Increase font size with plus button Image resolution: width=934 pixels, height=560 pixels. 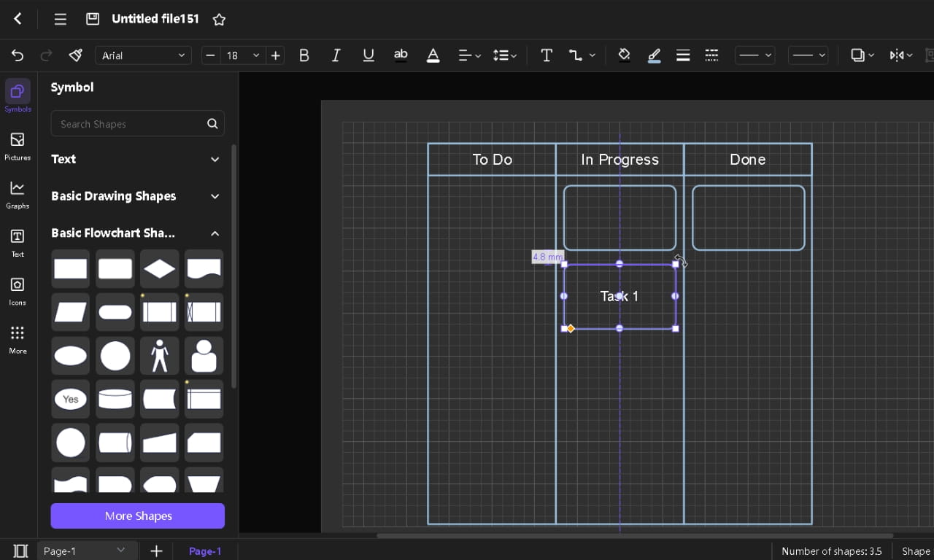point(275,55)
